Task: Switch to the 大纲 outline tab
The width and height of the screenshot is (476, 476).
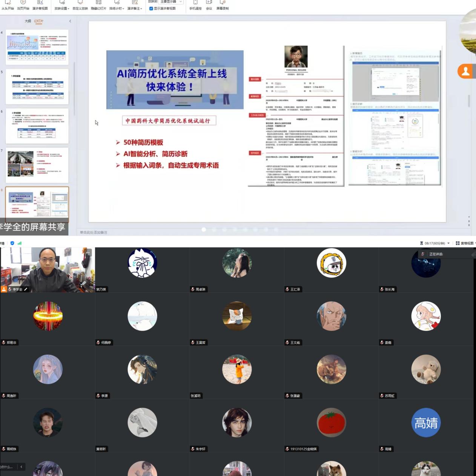Action: coord(28,21)
